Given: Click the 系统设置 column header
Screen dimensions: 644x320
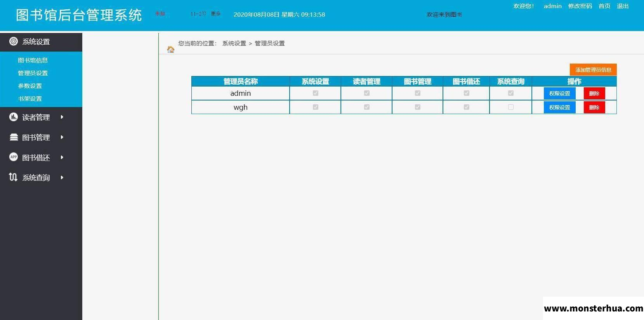Looking at the screenshot, I should (x=316, y=81).
